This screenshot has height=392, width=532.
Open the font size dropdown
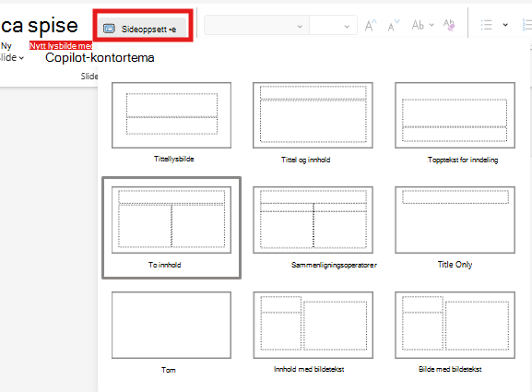tap(333, 25)
